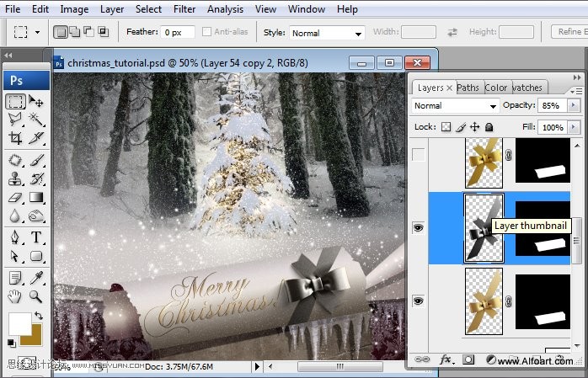Viewport: 588px width, 378px height.
Task: Show the hidden top gold bow layer
Action: click(418, 154)
